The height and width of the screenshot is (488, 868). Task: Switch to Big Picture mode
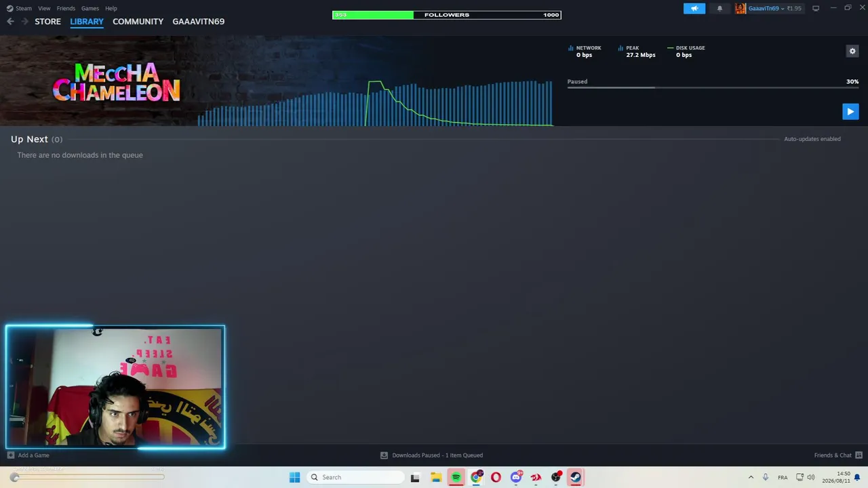coord(816,8)
